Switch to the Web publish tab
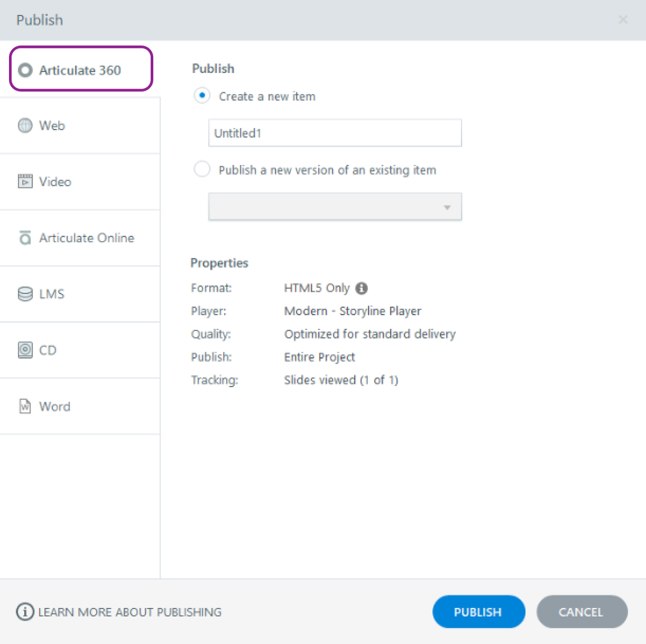646x644 pixels. click(x=52, y=126)
